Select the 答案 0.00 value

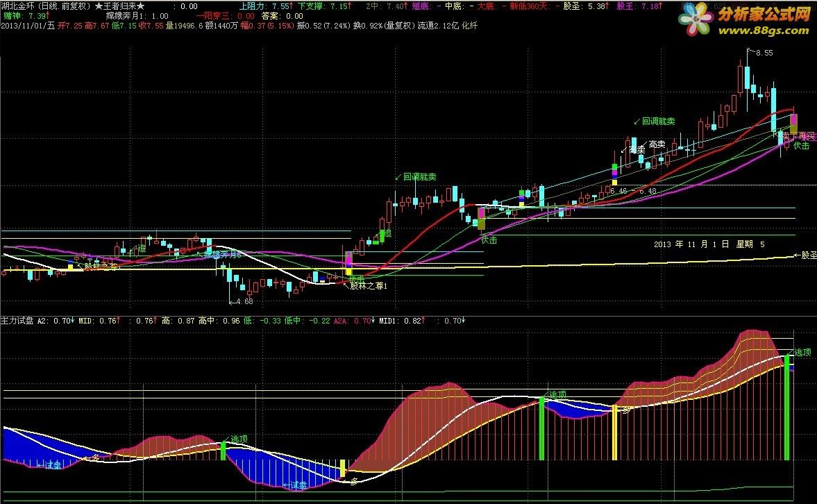point(282,16)
